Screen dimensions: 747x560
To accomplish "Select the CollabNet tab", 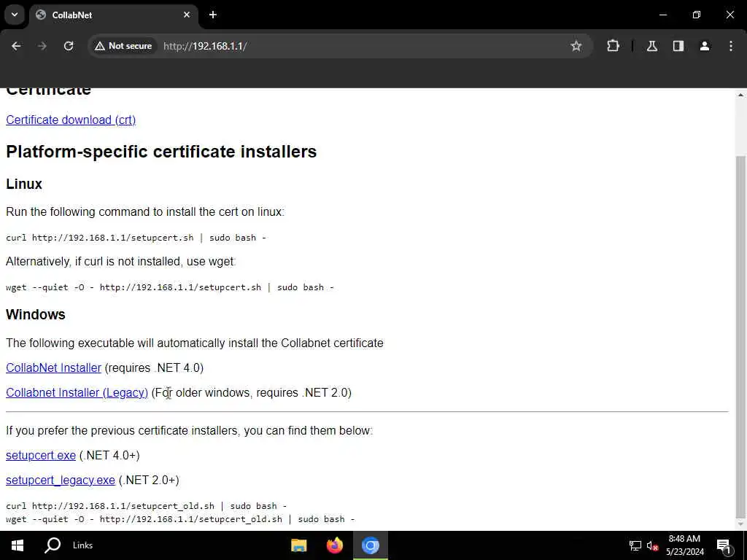I will (x=113, y=15).
